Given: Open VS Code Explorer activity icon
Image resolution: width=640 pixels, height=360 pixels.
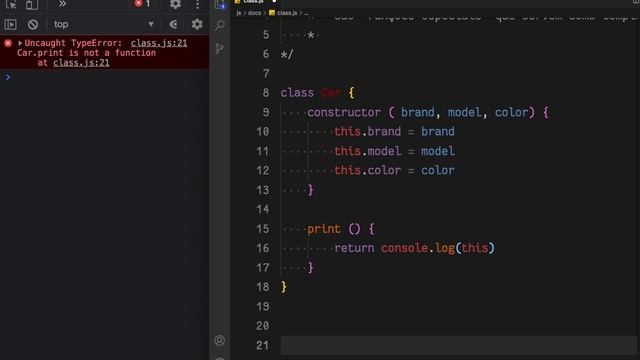Looking at the screenshot, I should 220,4.
